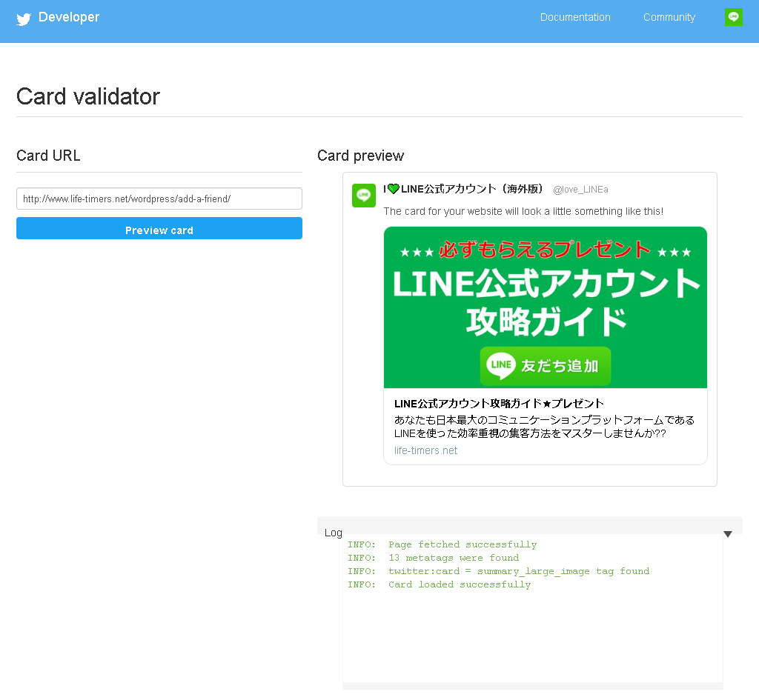Click the 'Card loaded successfully' log line
The image size is (759, 700).
coord(439,584)
